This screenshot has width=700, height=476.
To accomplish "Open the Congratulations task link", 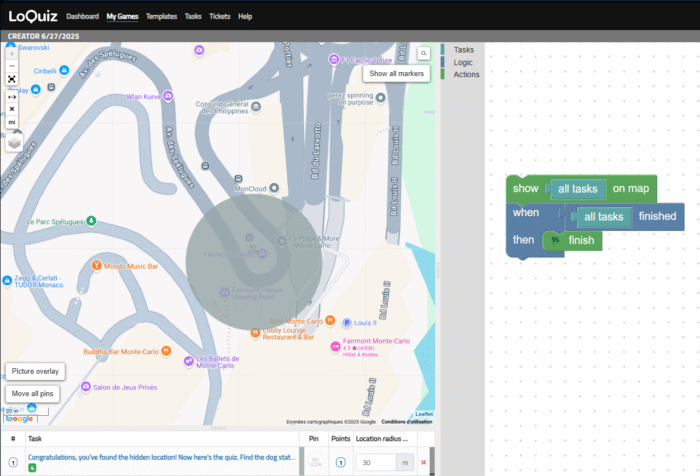I will click(x=162, y=457).
